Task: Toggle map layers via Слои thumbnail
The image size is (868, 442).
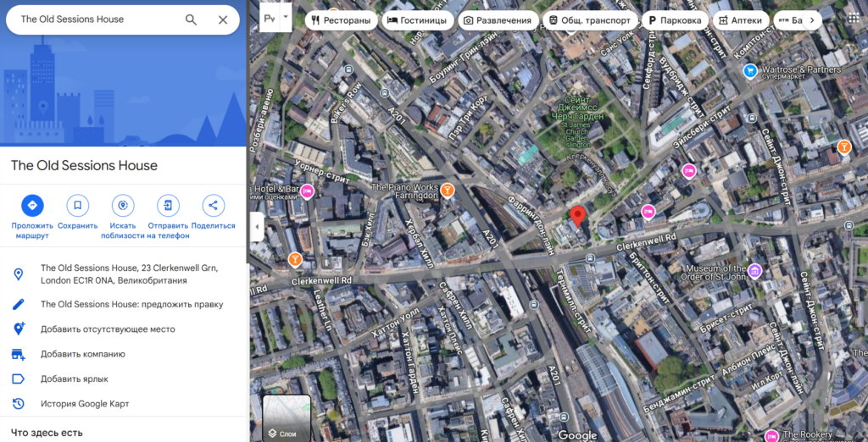Action: coord(287,417)
